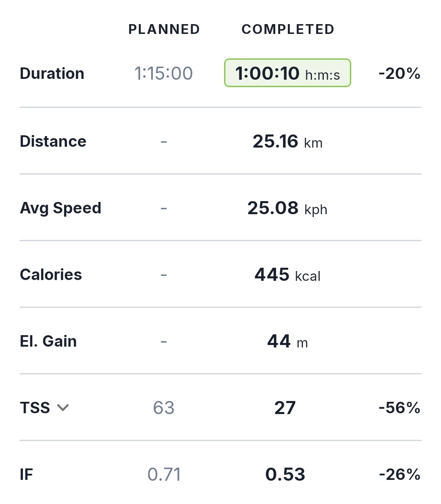Select the completed Duration field 1:00:10
This screenshot has height=504, width=441.
(287, 73)
